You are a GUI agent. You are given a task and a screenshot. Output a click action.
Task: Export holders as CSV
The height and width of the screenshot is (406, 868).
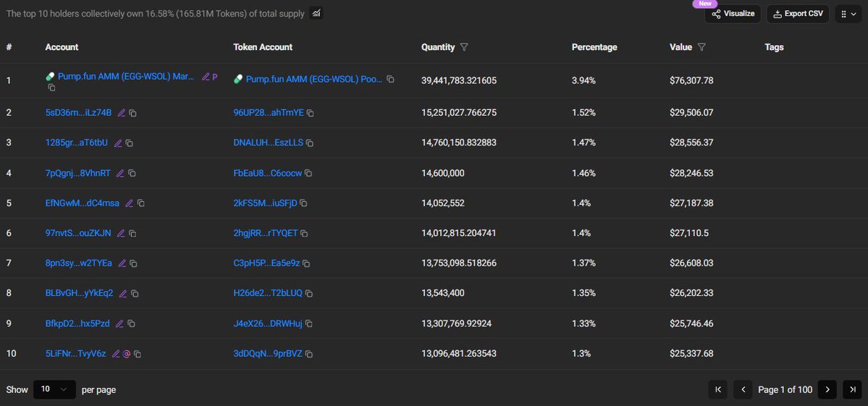[798, 14]
